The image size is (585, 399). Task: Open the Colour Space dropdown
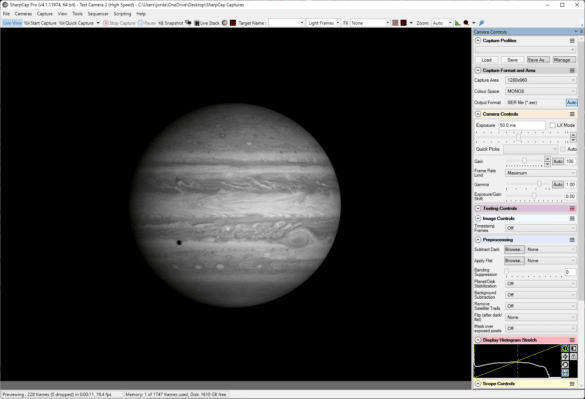(x=541, y=91)
